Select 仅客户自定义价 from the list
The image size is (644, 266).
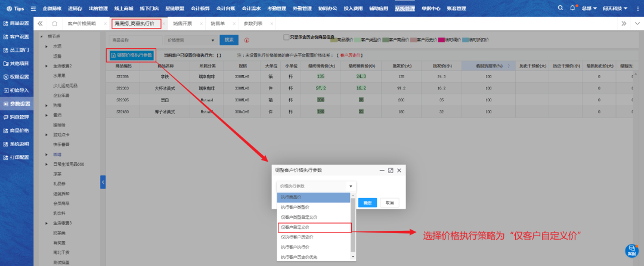[314, 227]
